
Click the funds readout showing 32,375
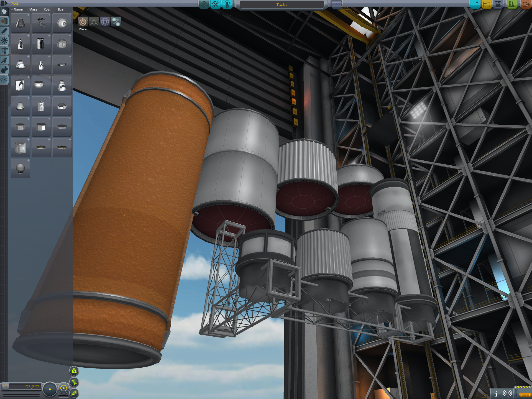pos(25,387)
